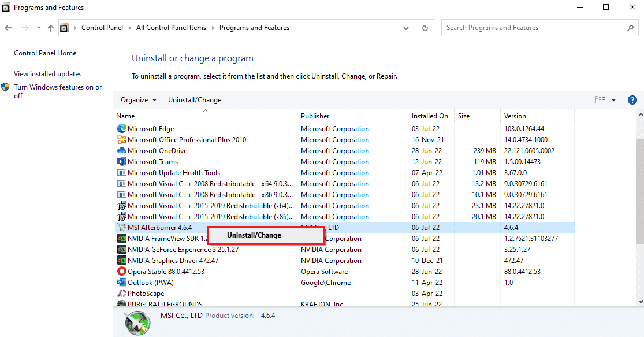Click the Microsoft Edge program icon
This screenshot has width=644, height=337.
click(121, 129)
